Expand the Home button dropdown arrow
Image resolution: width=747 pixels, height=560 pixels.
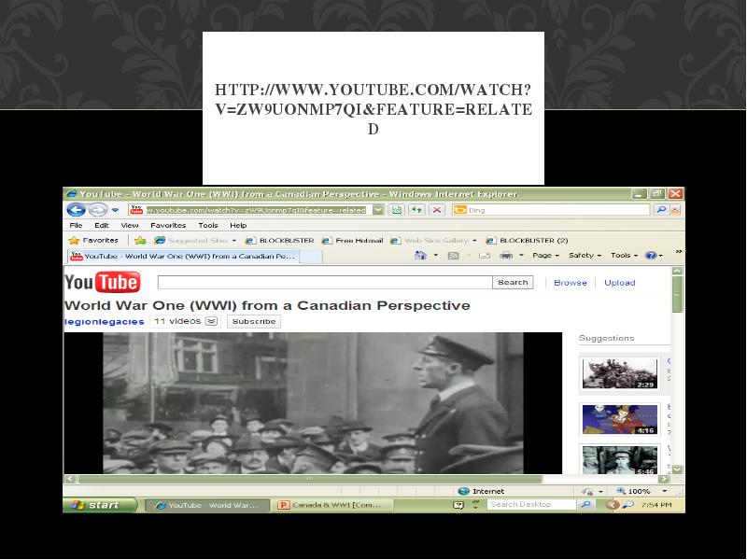[435, 256]
